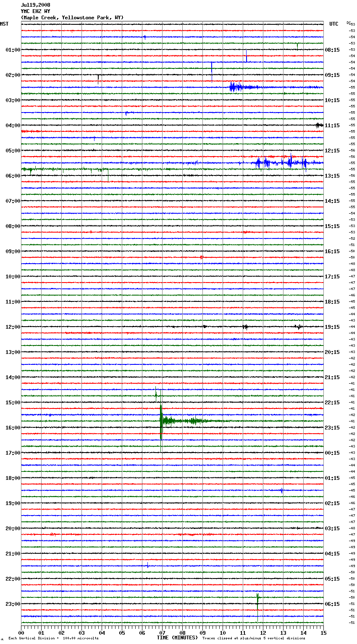
Task: Select the '03:15' UTC time label
Action: click(332, 529)
